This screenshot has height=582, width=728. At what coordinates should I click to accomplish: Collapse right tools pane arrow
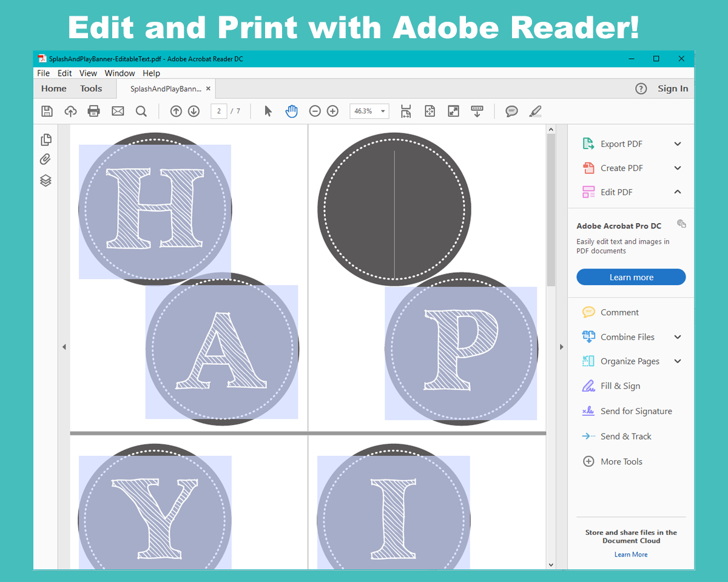coord(561,347)
